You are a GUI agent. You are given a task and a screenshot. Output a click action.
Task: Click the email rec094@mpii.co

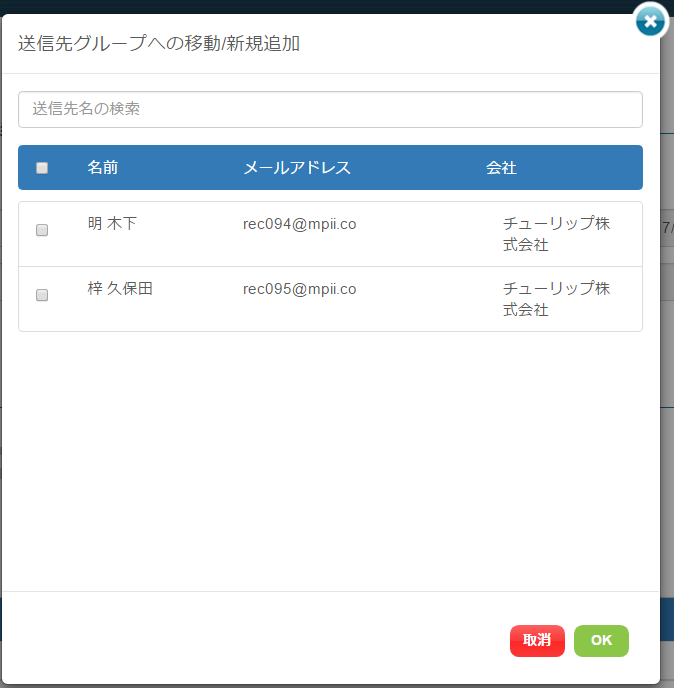299,224
